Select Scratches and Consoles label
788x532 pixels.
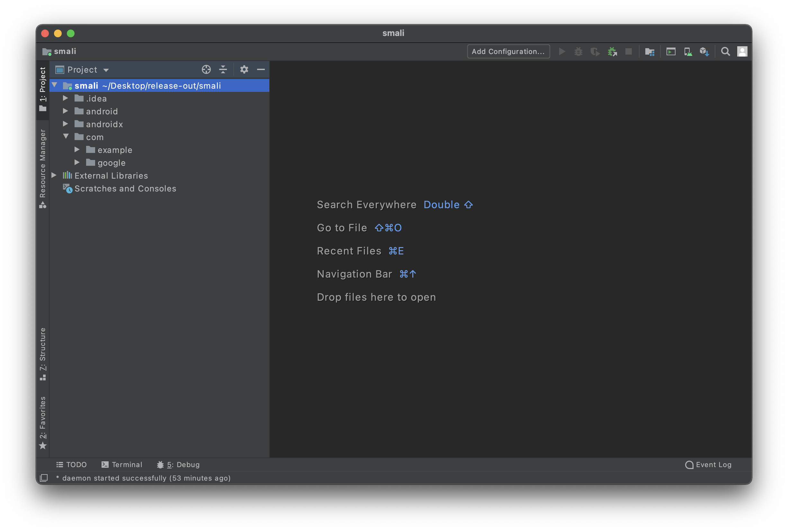125,188
